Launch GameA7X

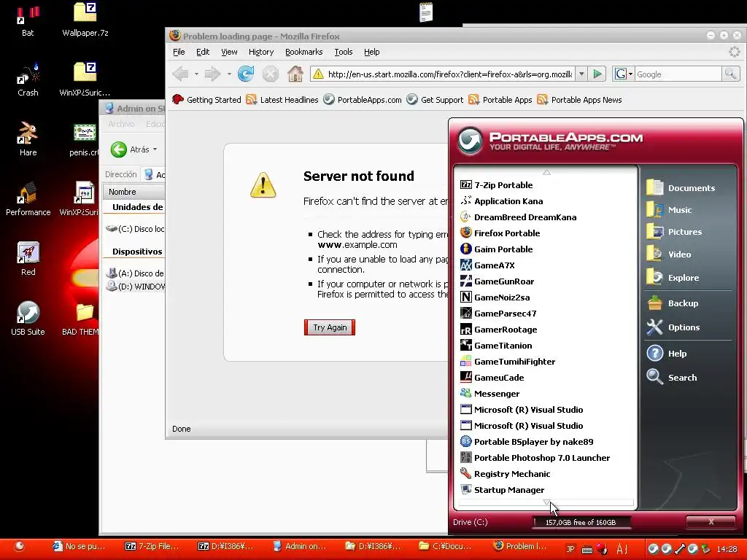click(487, 265)
